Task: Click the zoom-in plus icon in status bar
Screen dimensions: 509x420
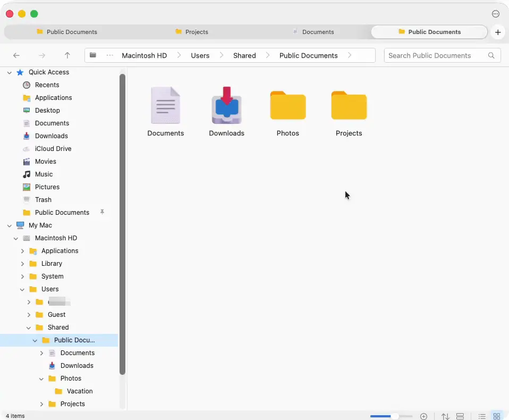Action: coord(423,416)
